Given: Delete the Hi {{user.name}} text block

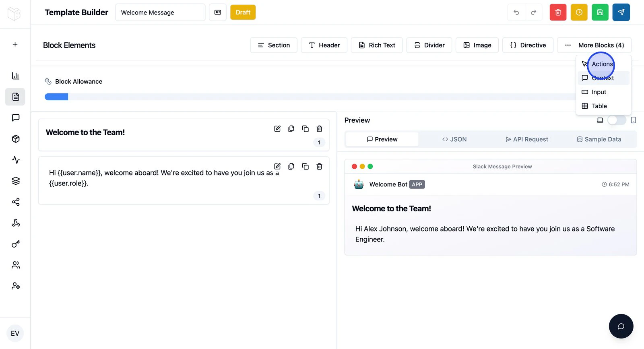Looking at the screenshot, I should 319,166.
